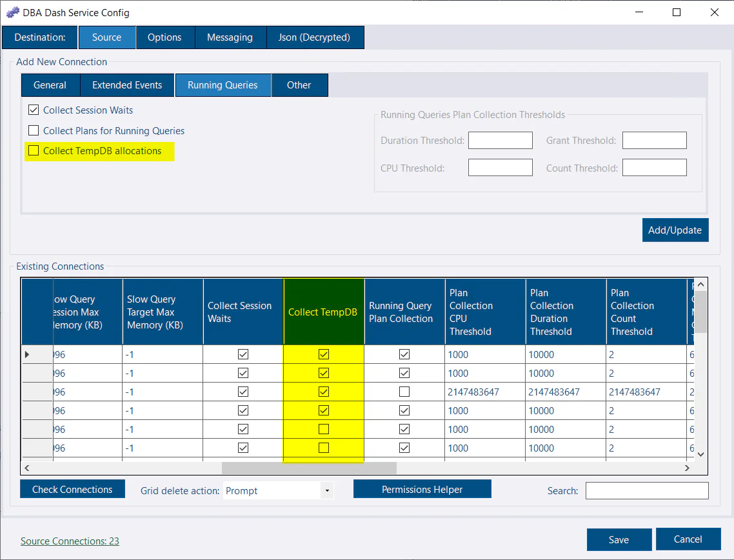This screenshot has width=734, height=560.
Task: Uncheck Collect Session Waits
Action: [x=34, y=110]
